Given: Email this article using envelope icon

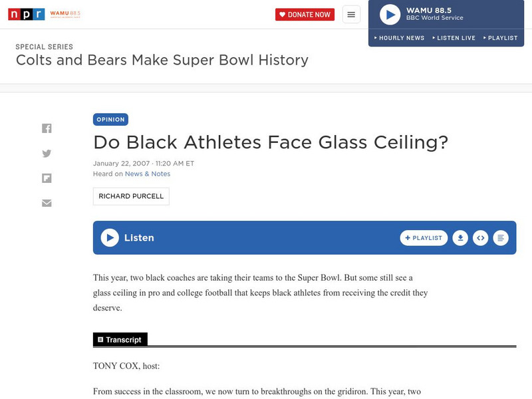Looking at the screenshot, I should point(47,203).
